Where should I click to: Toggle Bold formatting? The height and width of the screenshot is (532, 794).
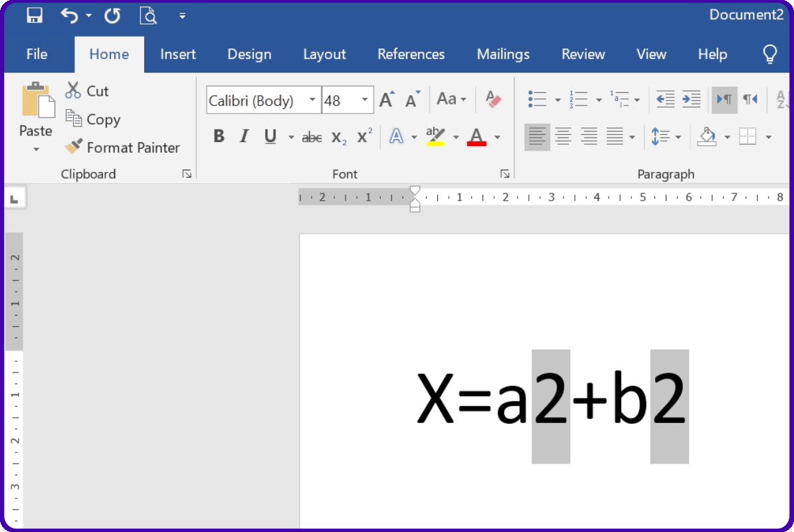point(219,136)
